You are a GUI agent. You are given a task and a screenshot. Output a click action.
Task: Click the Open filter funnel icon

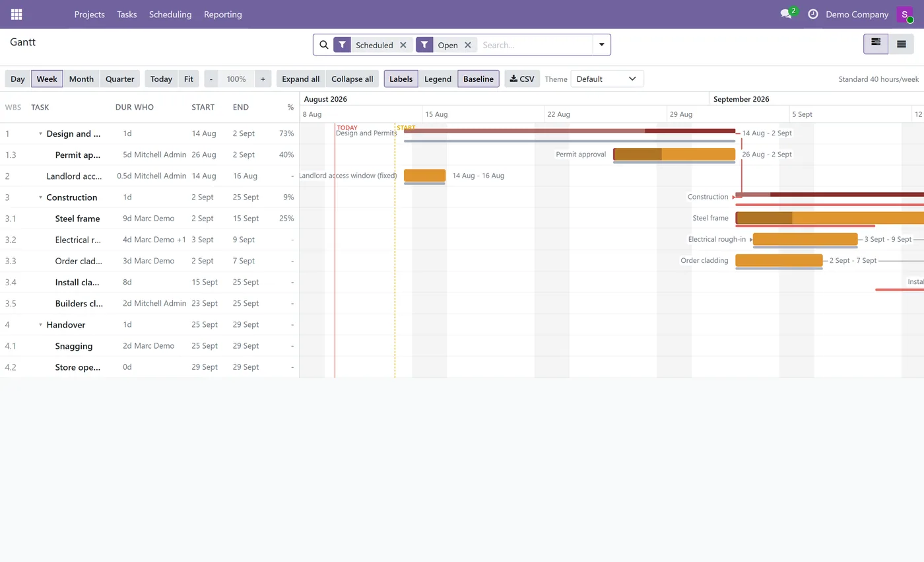click(x=424, y=45)
